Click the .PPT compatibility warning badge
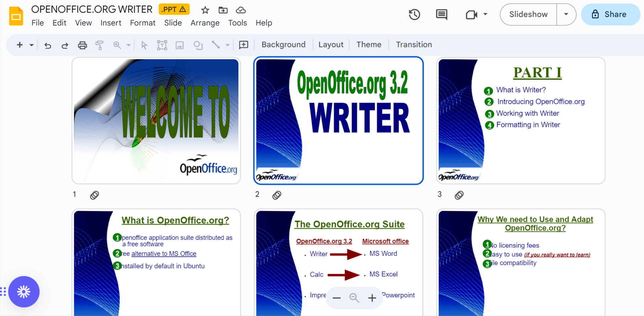The width and height of the screenshot is (644, 316). coord(174,10)
